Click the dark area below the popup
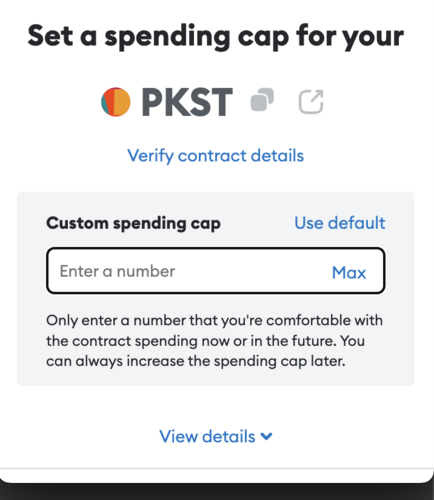Viewport: 434px width, 500px height. 217,492
